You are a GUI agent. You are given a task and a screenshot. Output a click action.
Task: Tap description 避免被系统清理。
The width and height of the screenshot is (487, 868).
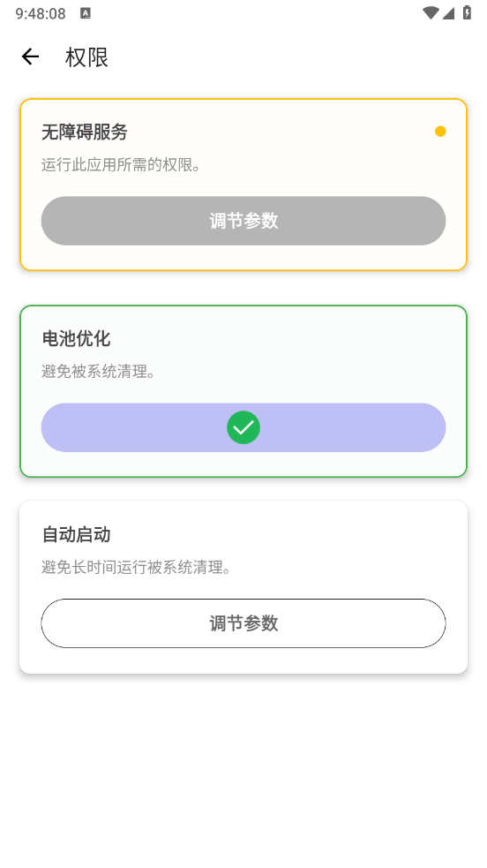(99, 372)
